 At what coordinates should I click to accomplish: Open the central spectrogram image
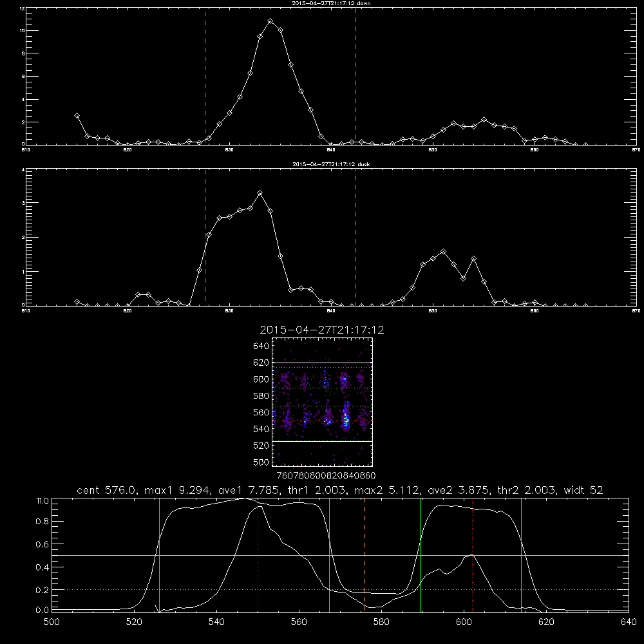click(x=322, y=402)
